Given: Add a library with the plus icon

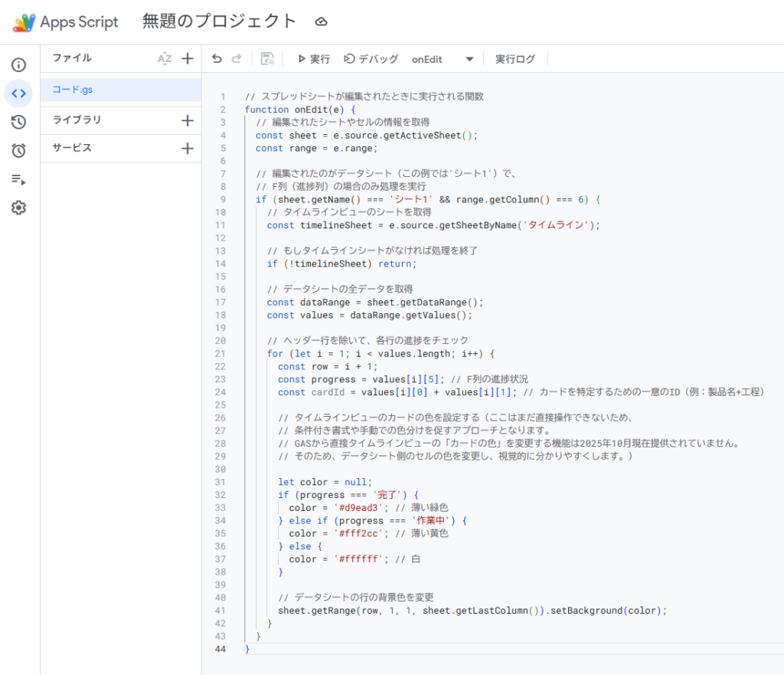Looking at the screenshot, I should [188, 120].
